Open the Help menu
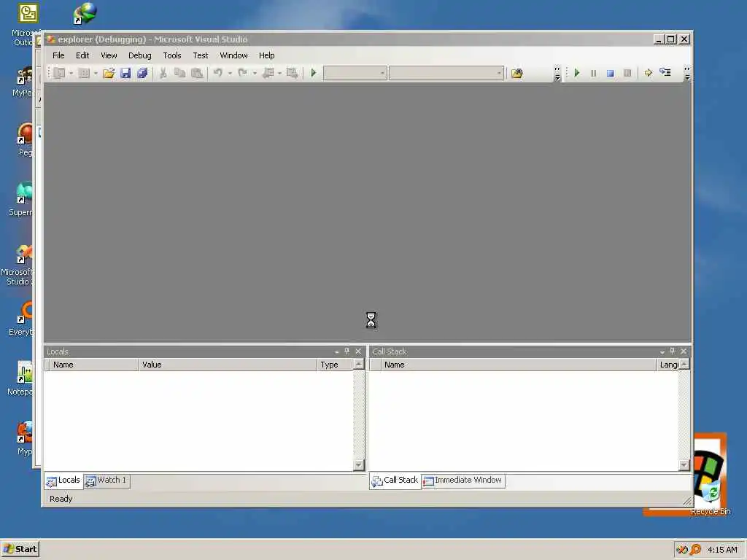Viewport: 747px width, 560px height. point(266,55)
